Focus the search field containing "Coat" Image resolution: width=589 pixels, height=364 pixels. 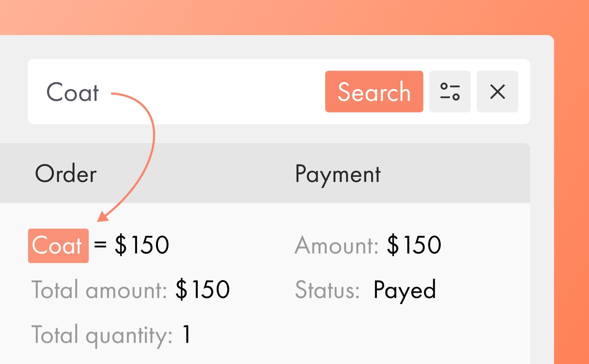tap(73, 92)
